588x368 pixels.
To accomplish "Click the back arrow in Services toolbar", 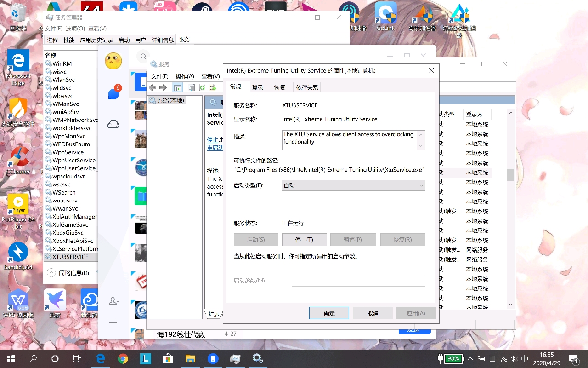I will [x=153, y=87].
